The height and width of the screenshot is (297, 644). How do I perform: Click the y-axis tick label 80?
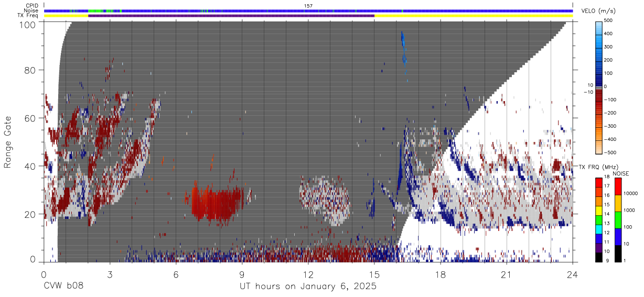coord(30,70)
